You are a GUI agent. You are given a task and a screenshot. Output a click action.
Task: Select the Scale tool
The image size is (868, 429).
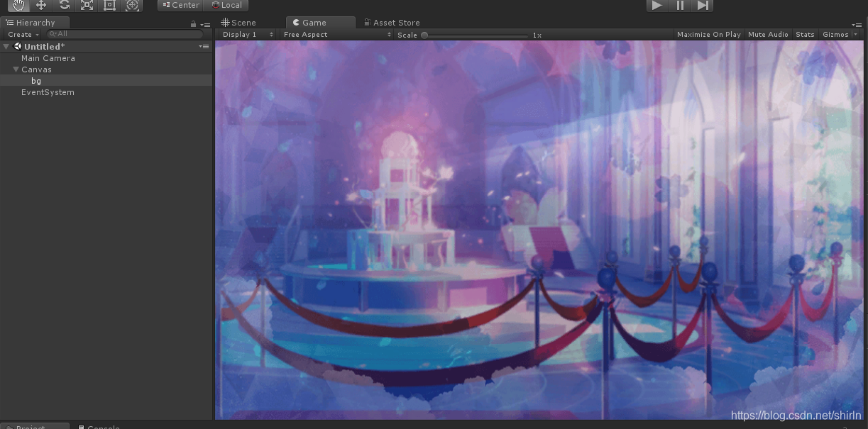tap(87, 6)
